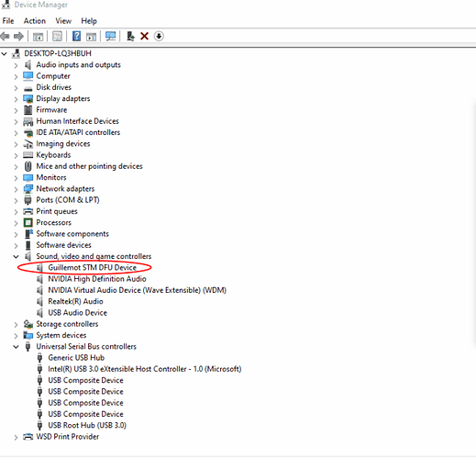This screenshot has height=458, width=476.
Task: Open the Action menu
Action: click(35, 21)
